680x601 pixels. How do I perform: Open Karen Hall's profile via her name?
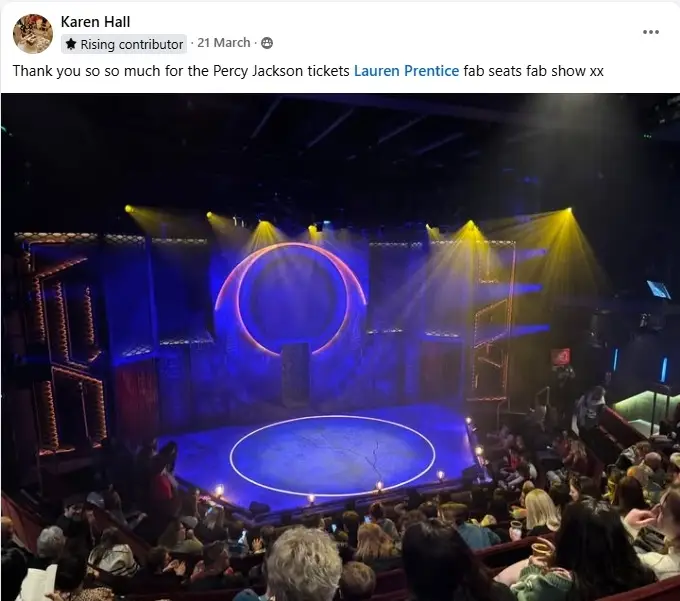point(95,21)
